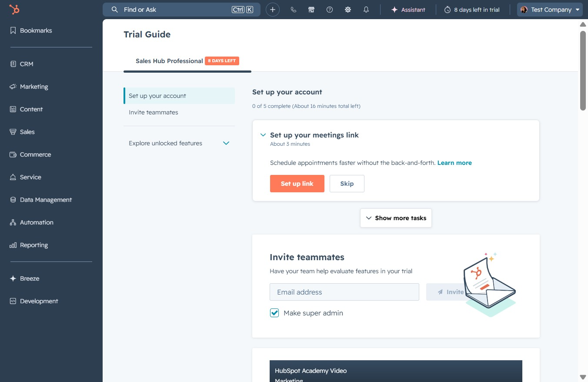This screenshot has width=588, height=382.
Task: Click the Commerce wallet icon
Action: click(13, 154)
